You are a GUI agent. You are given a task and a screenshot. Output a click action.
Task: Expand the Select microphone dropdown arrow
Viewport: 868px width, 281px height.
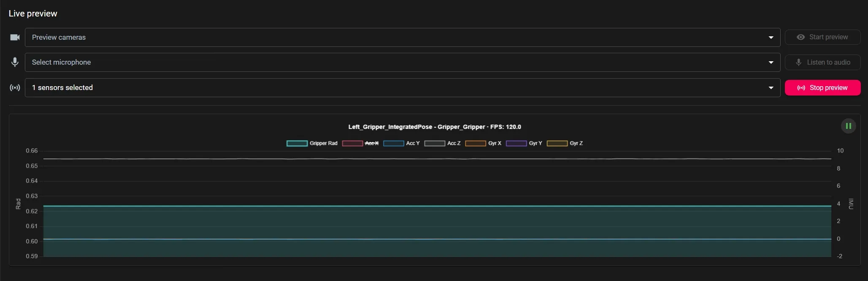click(x=771, y=63)
